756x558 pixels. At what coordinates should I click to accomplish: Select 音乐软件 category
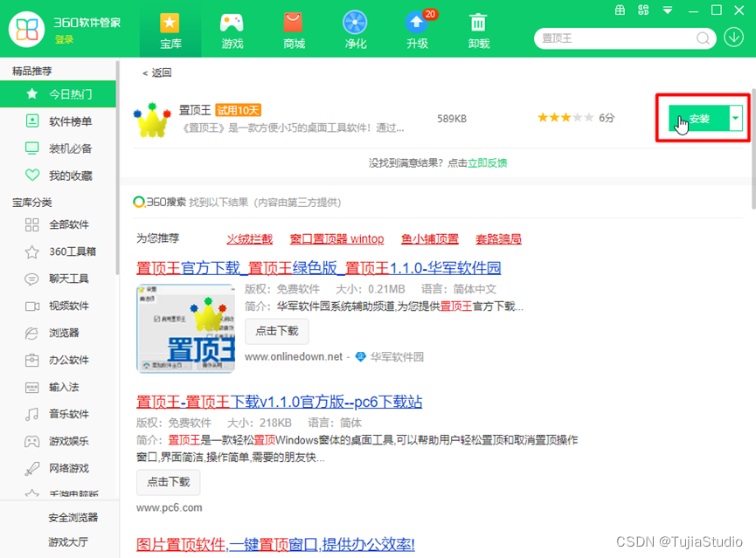click(x=58, y=414)
